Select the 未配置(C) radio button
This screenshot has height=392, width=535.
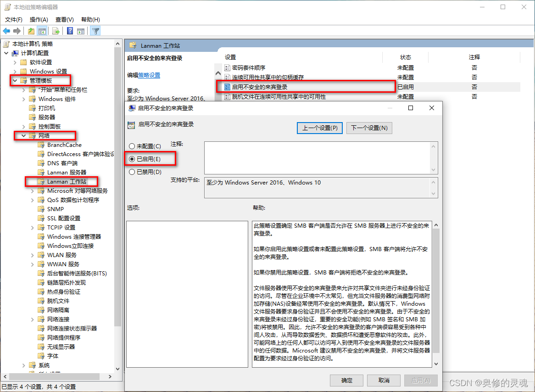tap(132, 146)
